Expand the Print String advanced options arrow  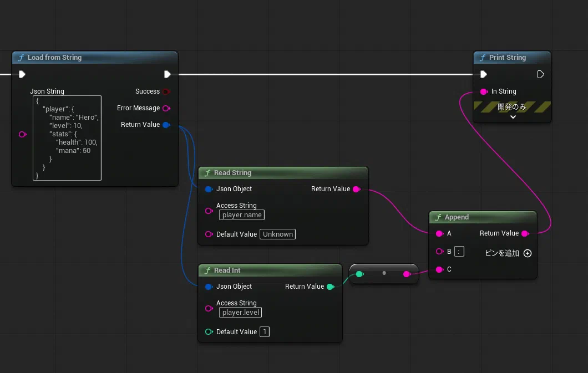coord(513,117)
